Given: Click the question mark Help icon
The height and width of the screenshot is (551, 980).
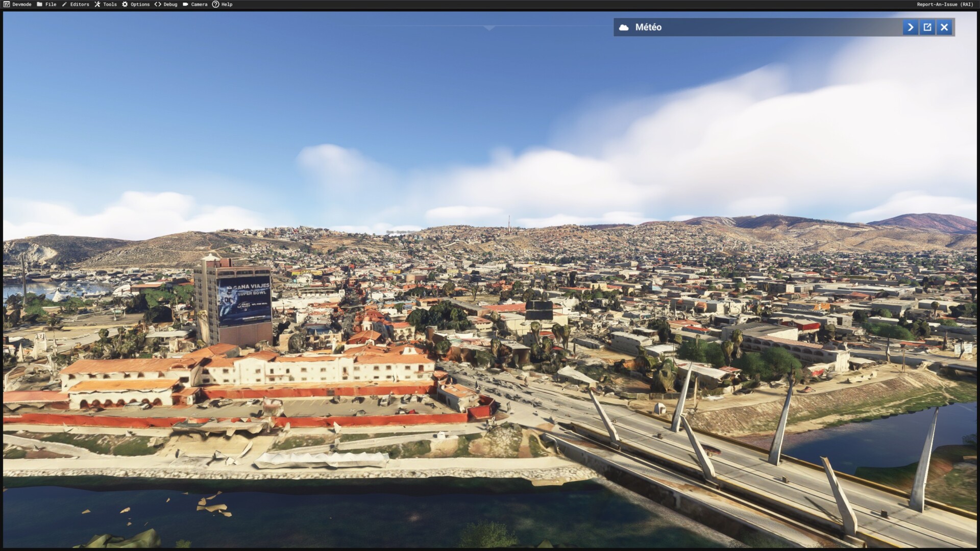Looking at the screenshot, I should (215, 4).
